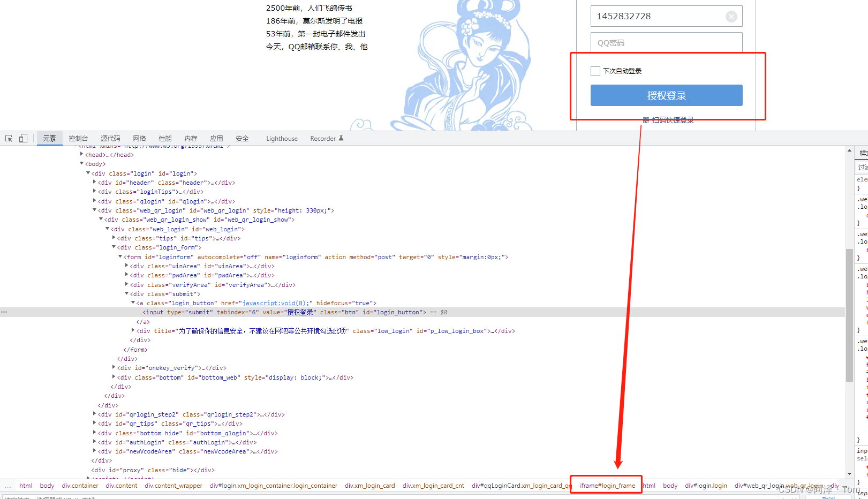The height and width of the screenshot is (499, 868).
Task: Open the 性能 tab
Action: pos(165,139)
